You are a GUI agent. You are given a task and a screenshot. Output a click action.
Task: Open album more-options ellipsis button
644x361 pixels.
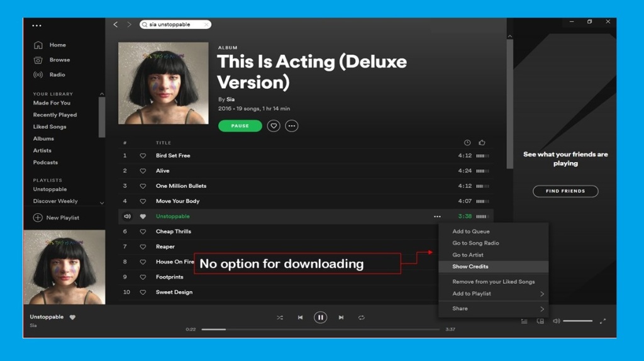[x=292, y=126]
